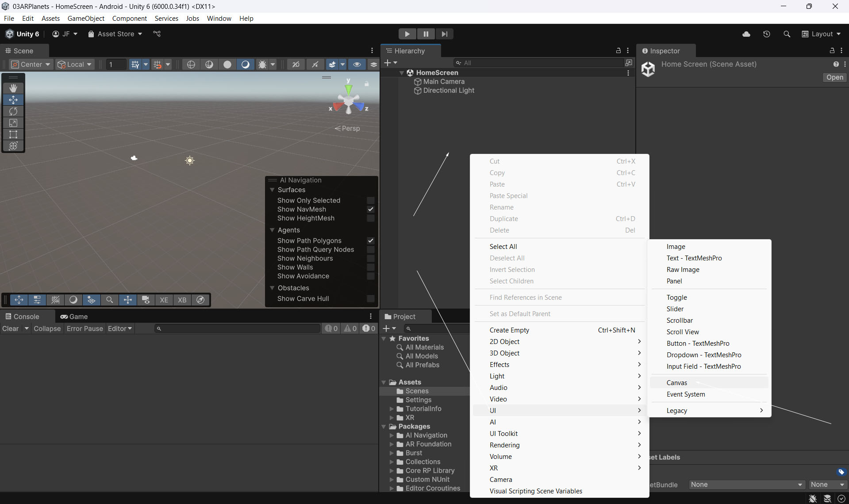Choose Canvas from the UI submenu

(x=676, y=383)
